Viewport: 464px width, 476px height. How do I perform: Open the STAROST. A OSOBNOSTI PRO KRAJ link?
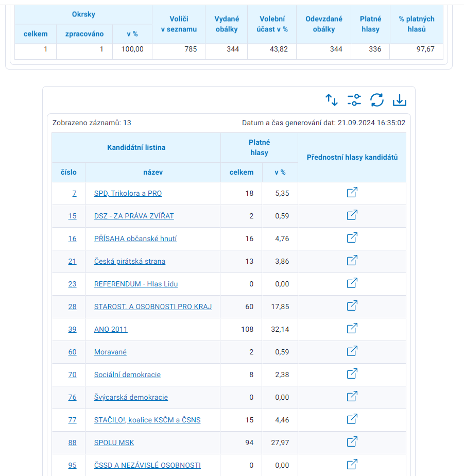coord(153,307)
